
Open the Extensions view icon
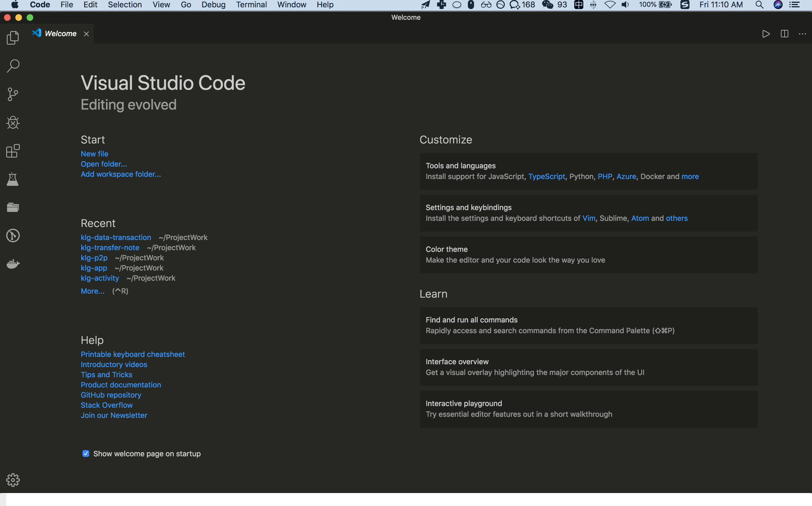[x=13, y=151]
